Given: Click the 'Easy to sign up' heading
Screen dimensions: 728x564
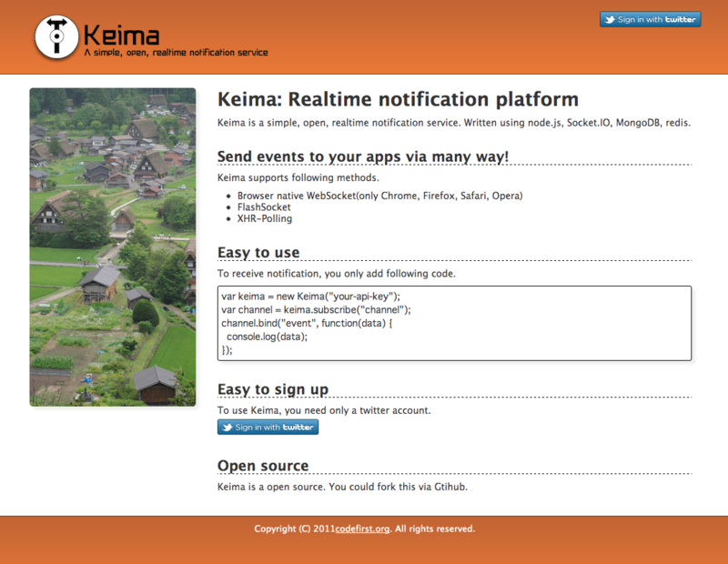Looking at the screenshot, I should click(x=273, y=389).
